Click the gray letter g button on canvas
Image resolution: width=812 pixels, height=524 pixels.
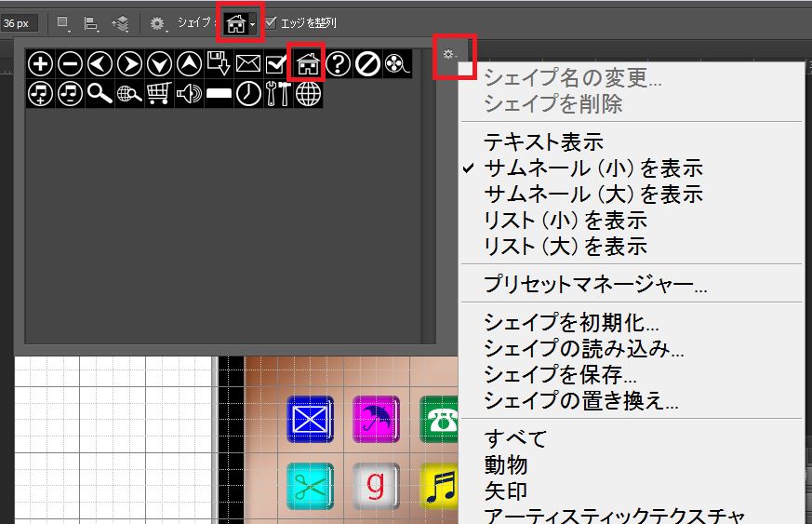click(376, 486)
